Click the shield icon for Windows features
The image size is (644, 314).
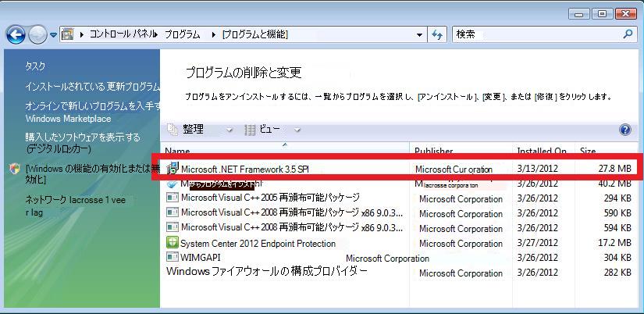coord(15,169)
